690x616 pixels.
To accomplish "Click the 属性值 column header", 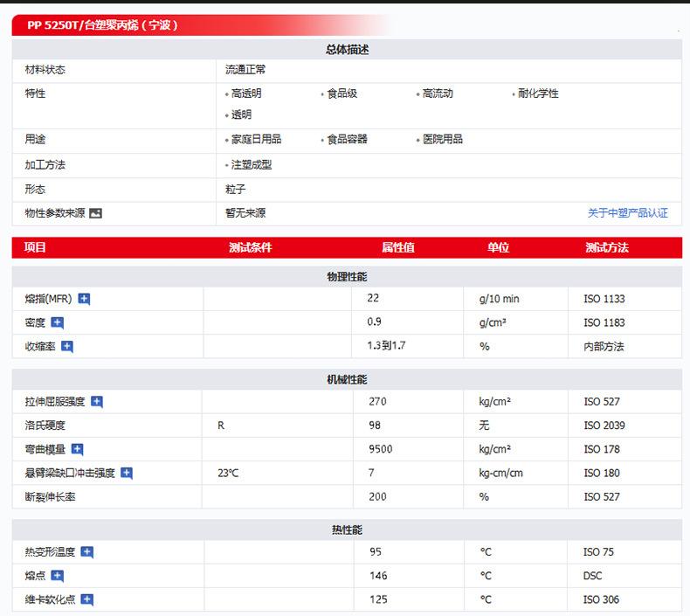I will coord(397,247).
